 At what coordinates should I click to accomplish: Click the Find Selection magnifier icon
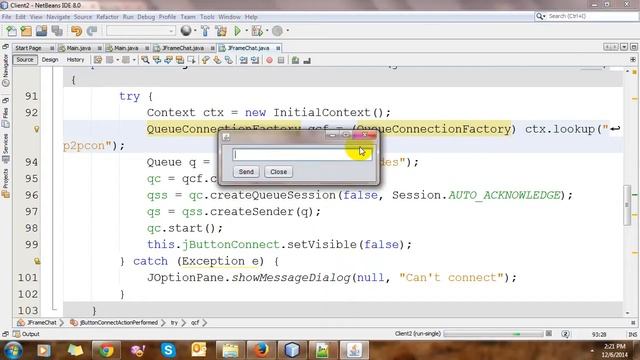pos(145,60)
